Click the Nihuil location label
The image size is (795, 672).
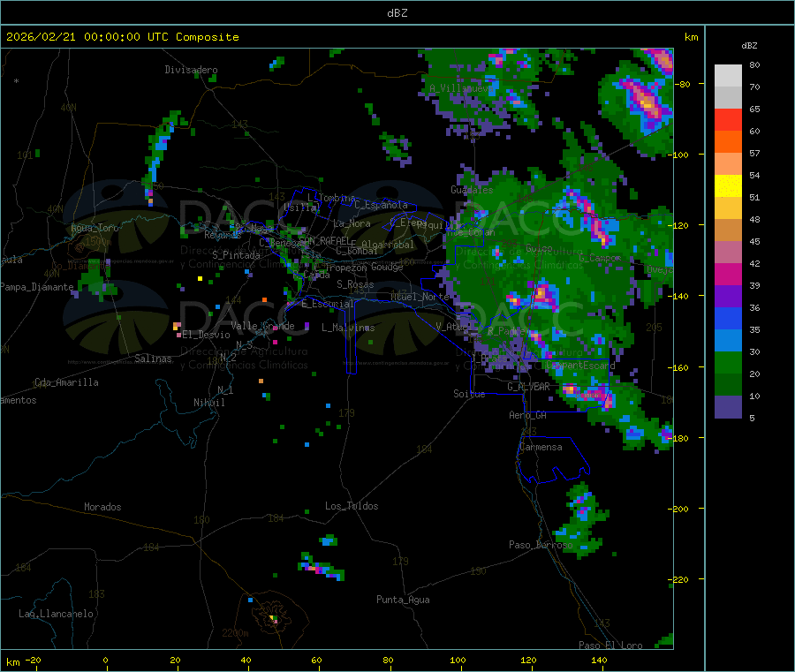[209, 403]
